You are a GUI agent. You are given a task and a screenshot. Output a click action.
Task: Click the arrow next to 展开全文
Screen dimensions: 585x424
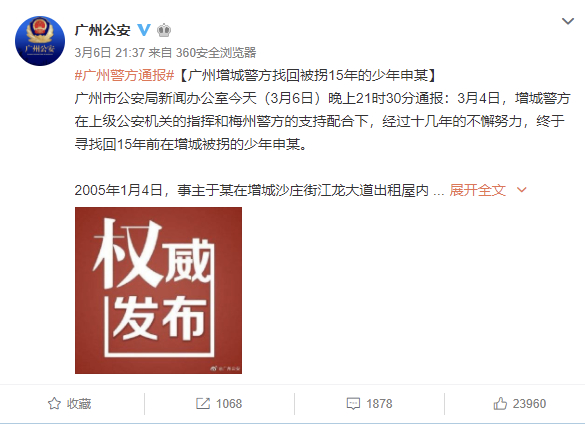tap(522, 190)
